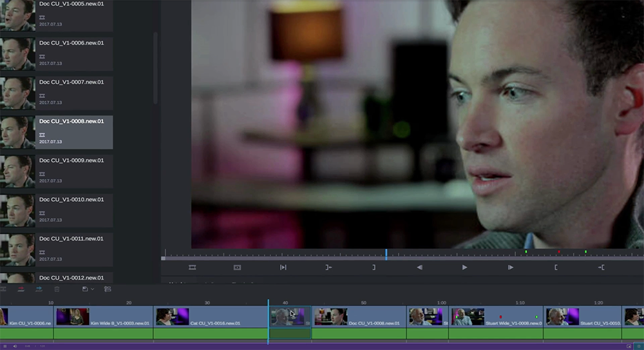Click film icon under Doc CU_V1-0009.new.01
The image size is (644, 350).
point(42,174)
